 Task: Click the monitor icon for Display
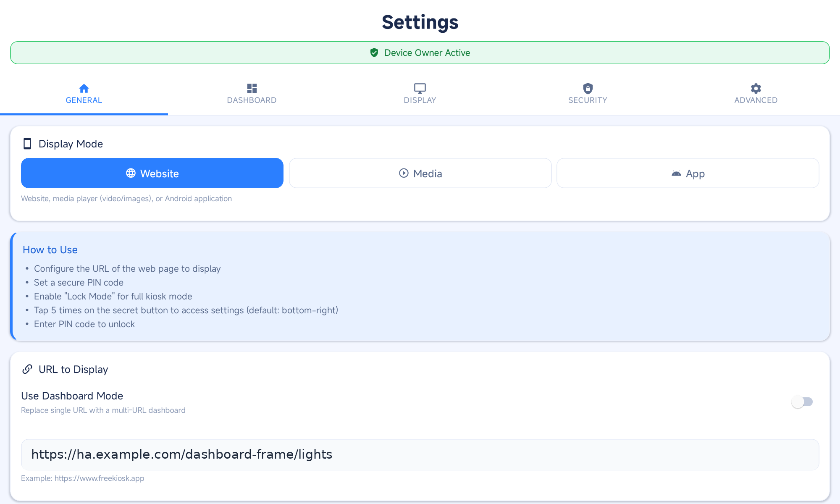tap(420, 88)
